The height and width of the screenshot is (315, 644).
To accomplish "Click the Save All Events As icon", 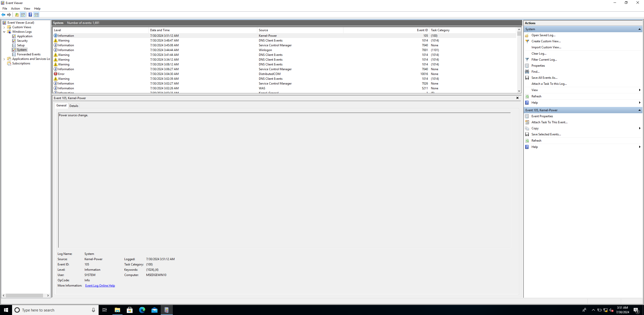I will pos(527,78).
